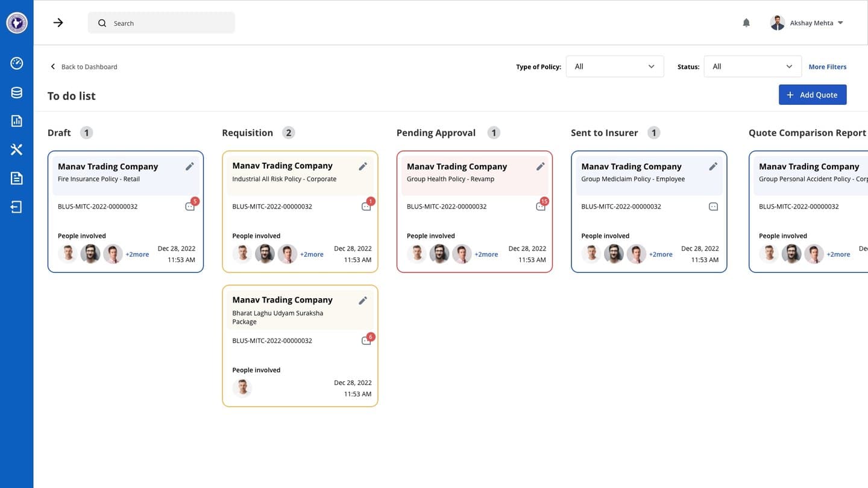Open the Fire Insurance Policy - Retail card title
868x488 pixels.
tap(99, 179)
